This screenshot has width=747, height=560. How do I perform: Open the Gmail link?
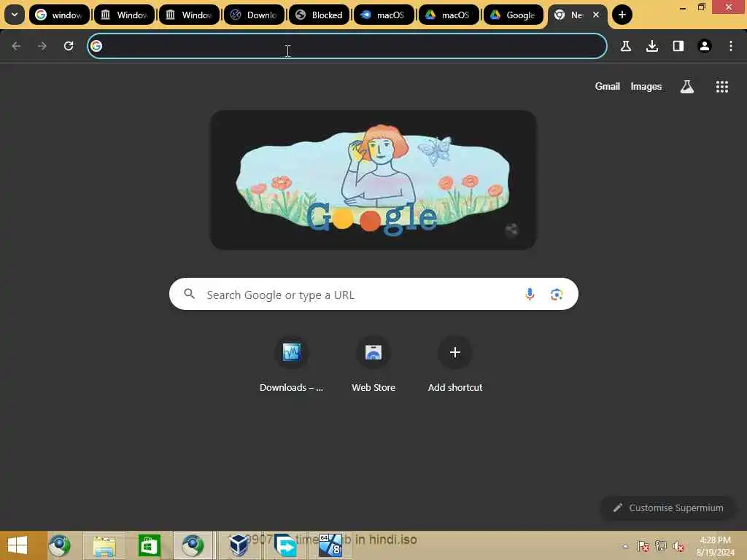click(x=608, y=86)
